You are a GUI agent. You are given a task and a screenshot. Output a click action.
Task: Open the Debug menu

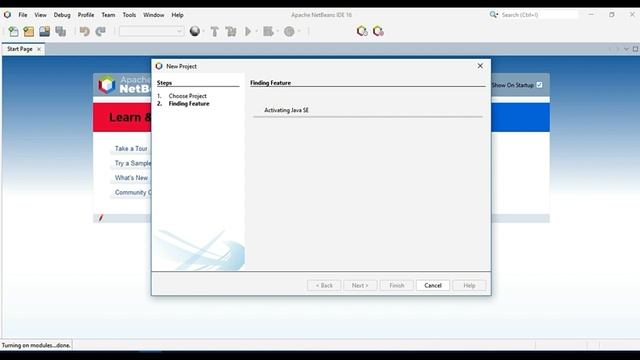(x=62, y=15)
